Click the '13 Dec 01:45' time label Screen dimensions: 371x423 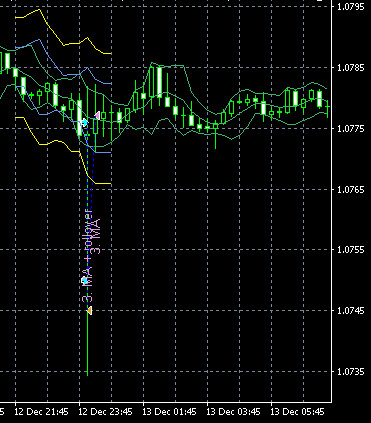click(x=169, y=412)
